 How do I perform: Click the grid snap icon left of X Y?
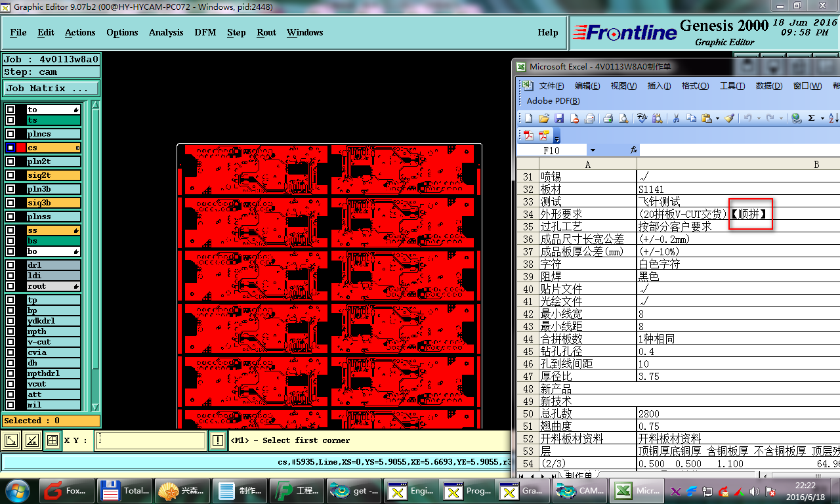click(52, 441)
